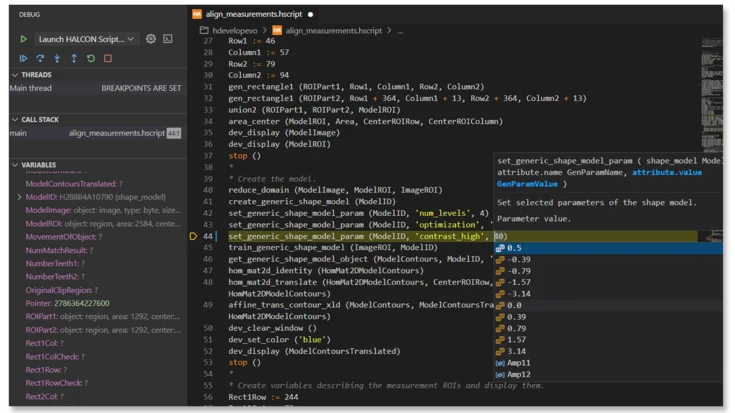Select the align_measurements.hscript editor tab

[252, 14]
